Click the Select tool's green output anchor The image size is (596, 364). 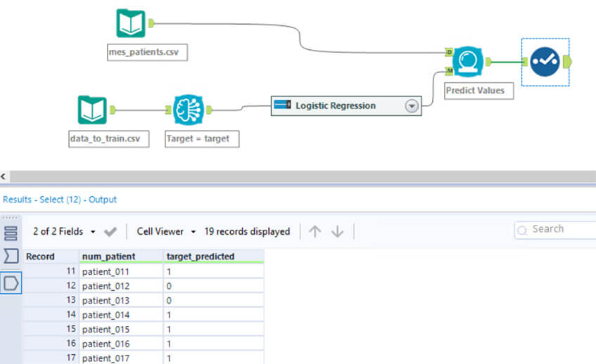click(567, 62)
